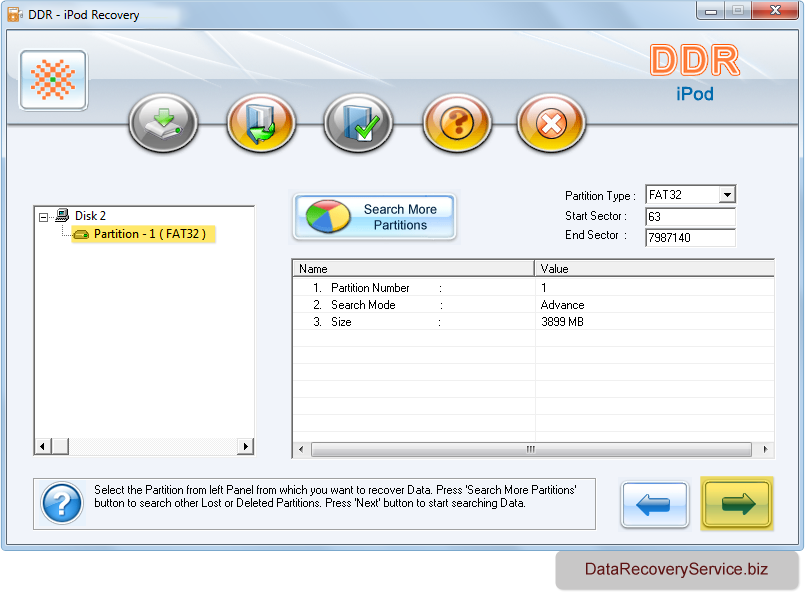Viewport: 805px width, 592px height.
Task: Click left arrow of tree panel scrollbar
Action: (x=43, y=446)
